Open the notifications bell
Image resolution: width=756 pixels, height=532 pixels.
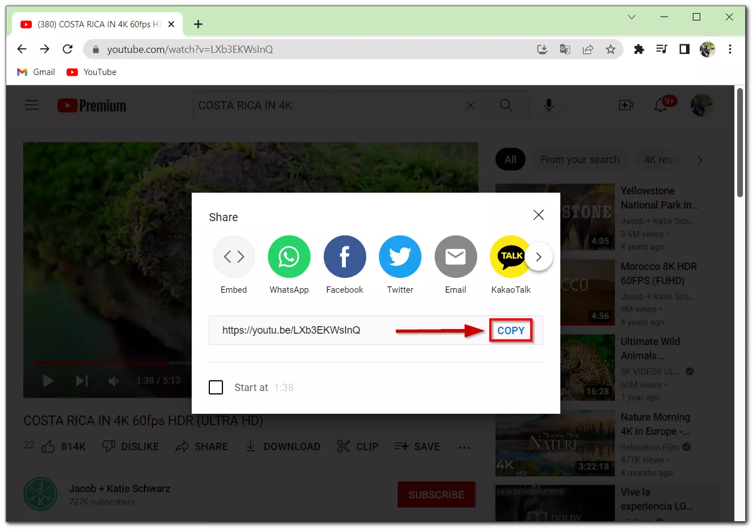point(660,106)
